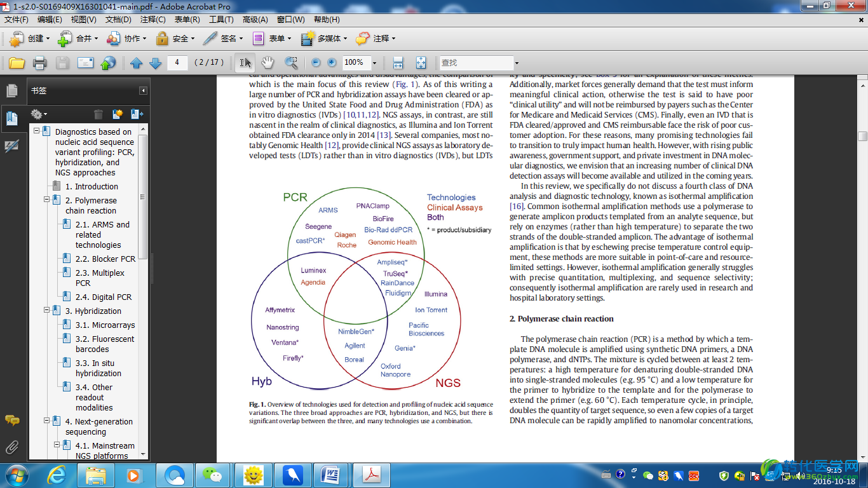Choose the text Select tool
This screenshot has width=868, height=488.
click(x=245, y=63)
